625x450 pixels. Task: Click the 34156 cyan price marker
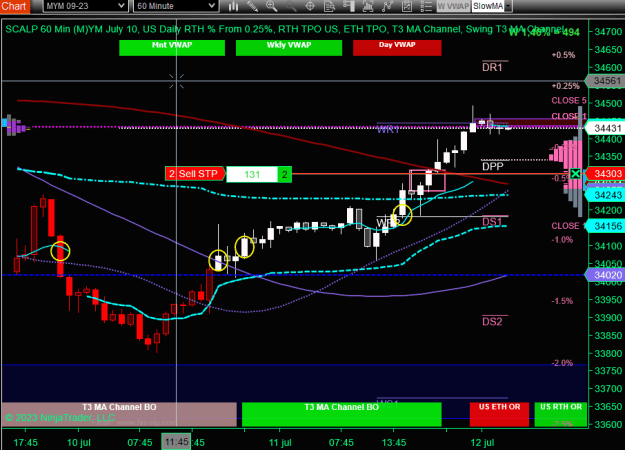[x=606, y=226]
